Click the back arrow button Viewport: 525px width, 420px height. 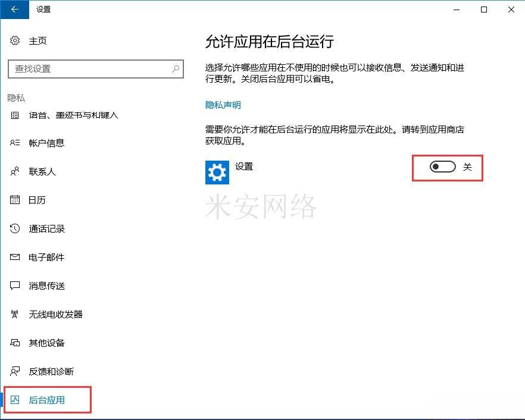click(x=15, y=10)
